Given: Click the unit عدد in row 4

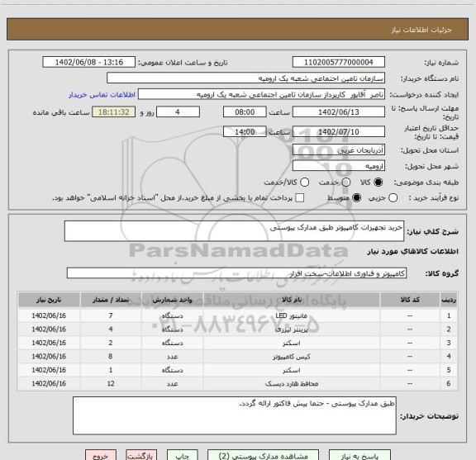Looking at the screenshot, I should point(172,357).
